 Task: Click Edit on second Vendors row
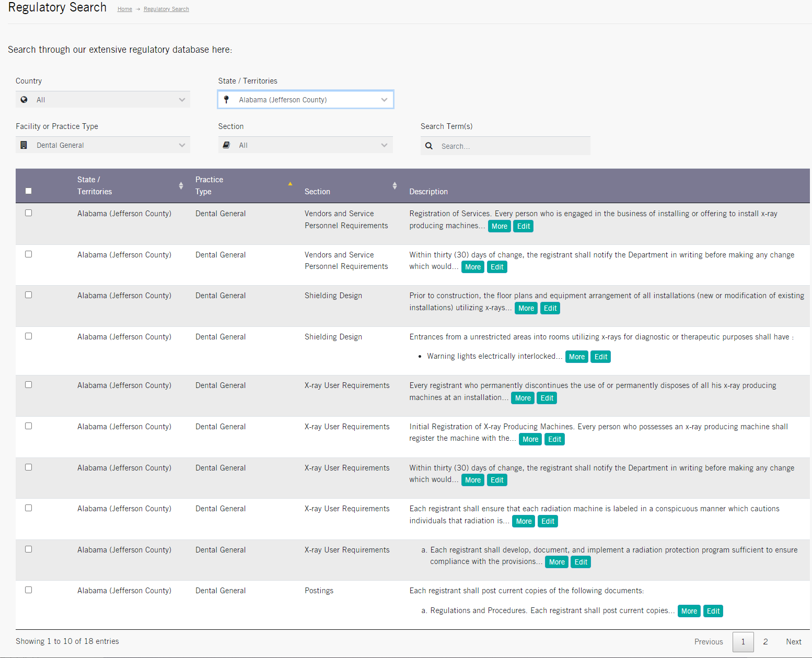497,267
